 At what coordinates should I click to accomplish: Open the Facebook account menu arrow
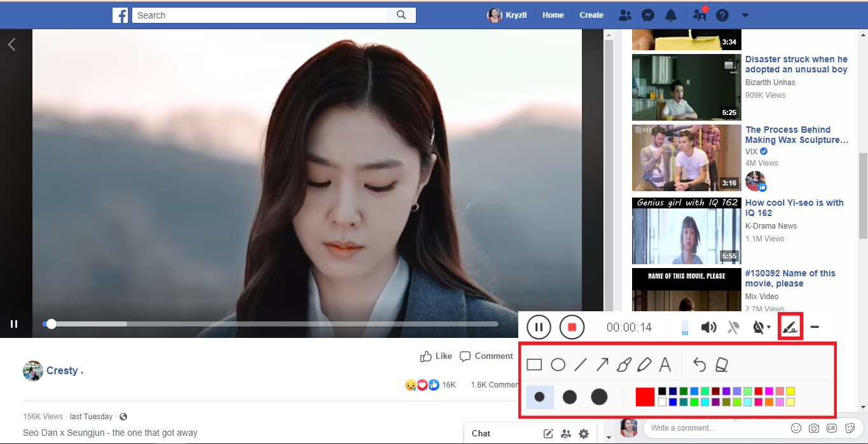[x=745, y=15]
